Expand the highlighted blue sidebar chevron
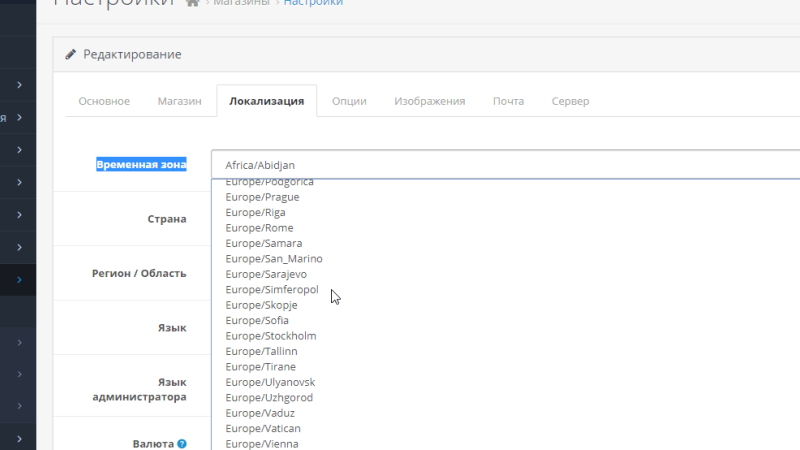The height and width of the screenshot is (450, 800). pos(19,280)
